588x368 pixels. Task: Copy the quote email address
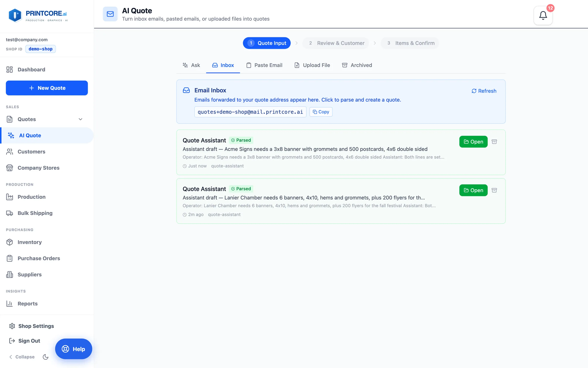[321, 112]
